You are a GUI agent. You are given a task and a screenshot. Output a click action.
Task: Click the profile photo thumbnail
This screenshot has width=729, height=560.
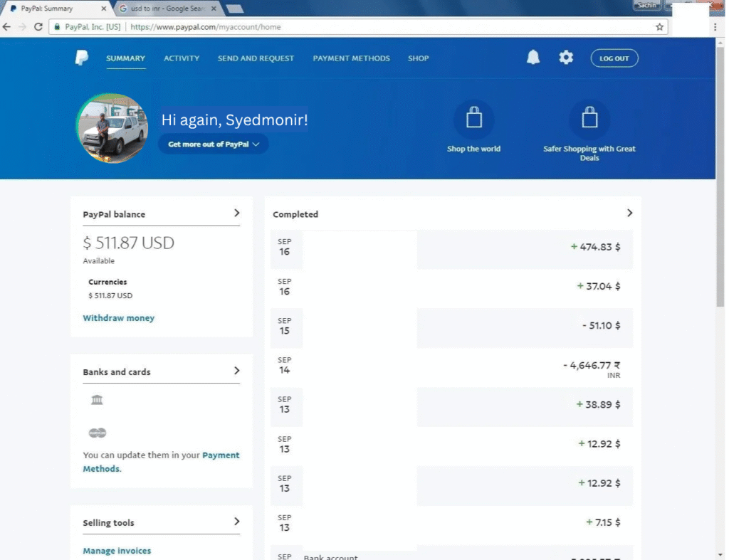112,129
